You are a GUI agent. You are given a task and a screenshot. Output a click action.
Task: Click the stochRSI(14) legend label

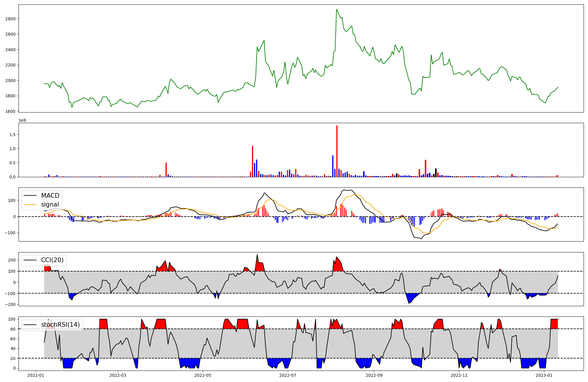(x=60, y=325)
